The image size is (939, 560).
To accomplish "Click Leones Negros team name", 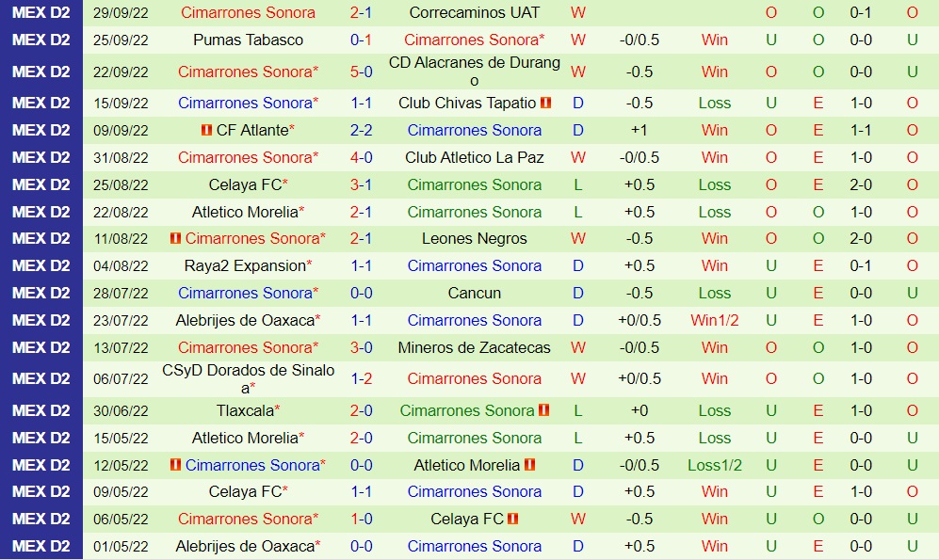I will pyautogui.click(x=475, y=239).
